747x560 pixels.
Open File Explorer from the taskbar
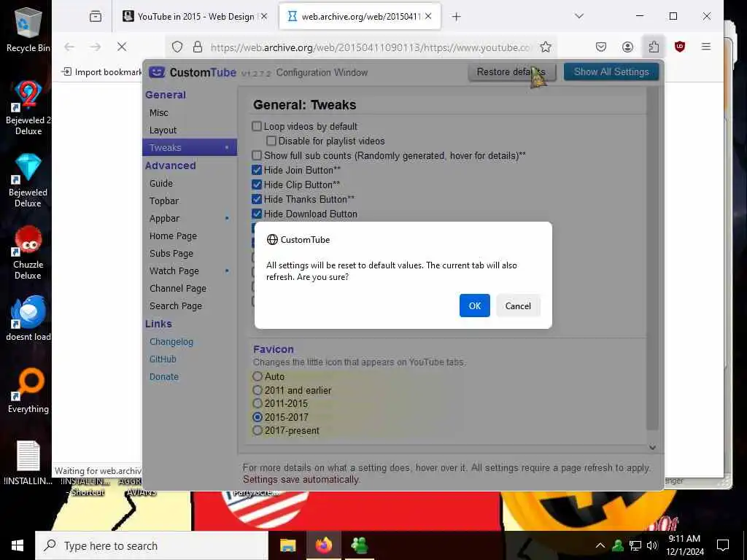click(x=287, y=545)
